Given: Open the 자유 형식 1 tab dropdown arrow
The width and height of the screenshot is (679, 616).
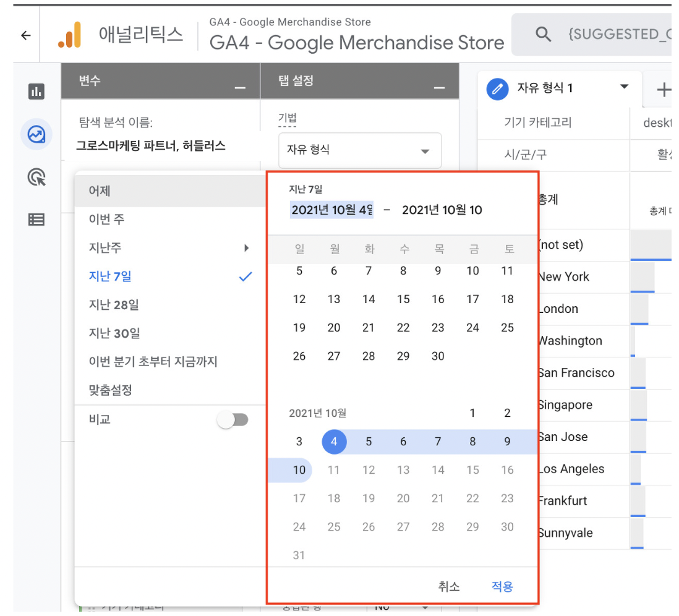Looking at the screenshot, I should tap(624, 87).
